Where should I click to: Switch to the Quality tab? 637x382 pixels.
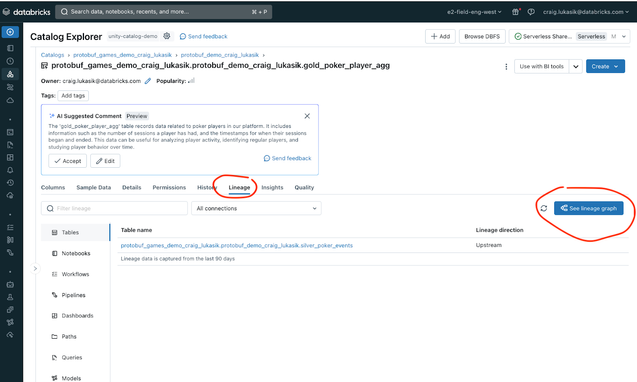tap(304, 187)
